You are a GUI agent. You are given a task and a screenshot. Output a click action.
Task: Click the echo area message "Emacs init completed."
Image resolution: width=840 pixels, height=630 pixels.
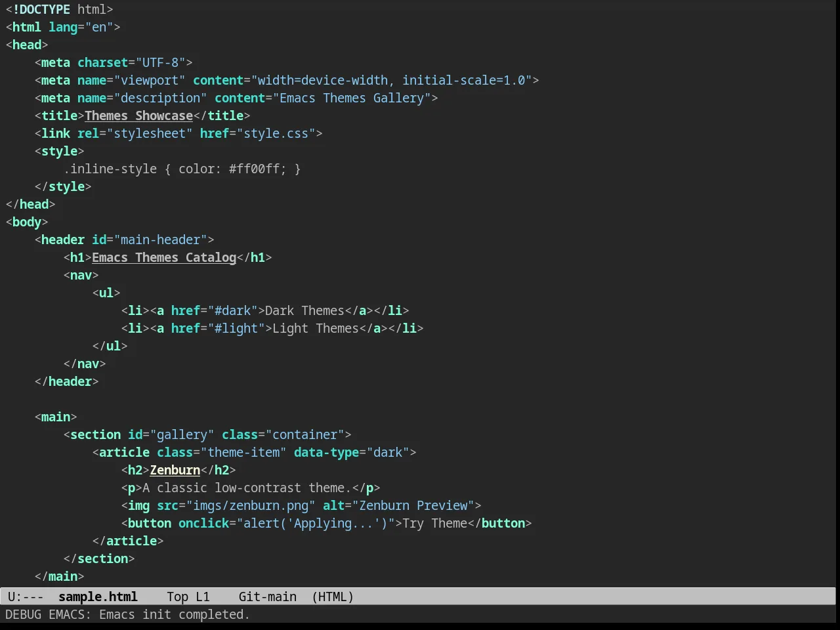175,614
